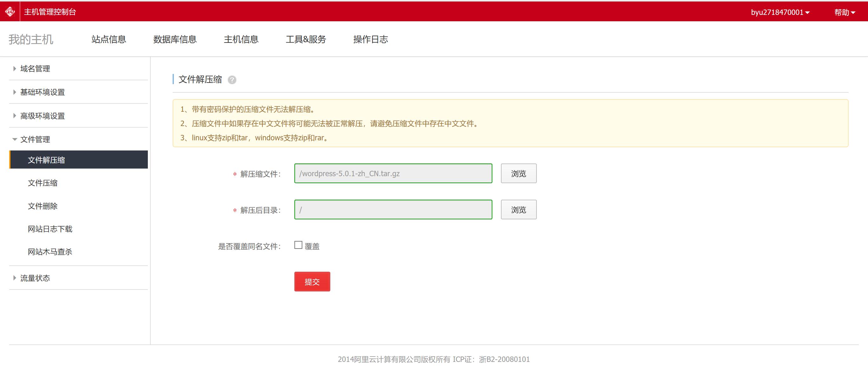
Task: Click 浏览 next to 解压后目录 field
Action: tap(519, 210)
